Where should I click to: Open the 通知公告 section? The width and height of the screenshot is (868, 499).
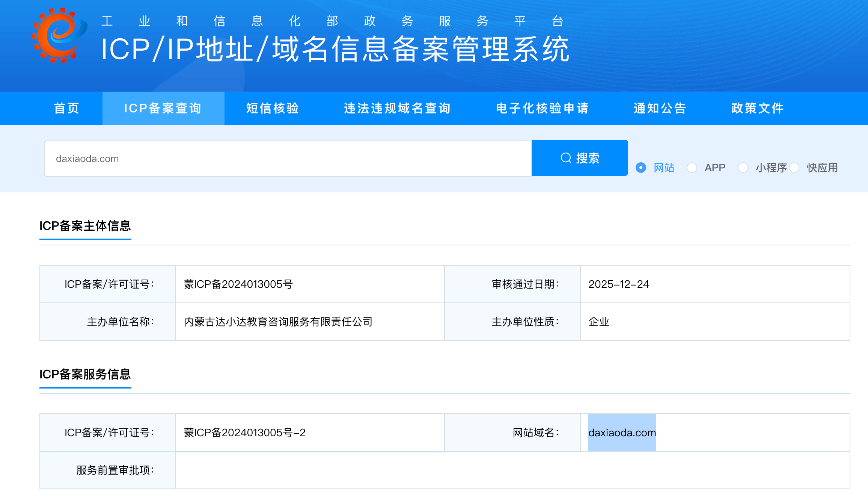(x=660, y=108)
